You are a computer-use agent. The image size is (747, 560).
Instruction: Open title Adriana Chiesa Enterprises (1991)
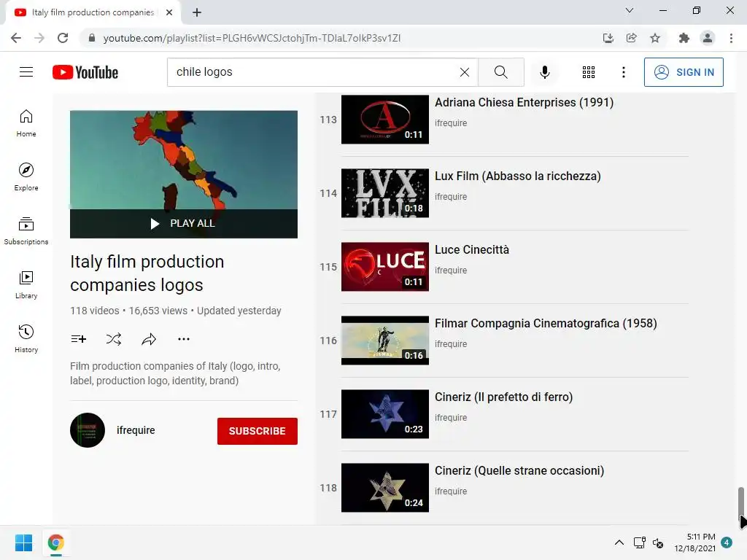[x=524, y=102]
